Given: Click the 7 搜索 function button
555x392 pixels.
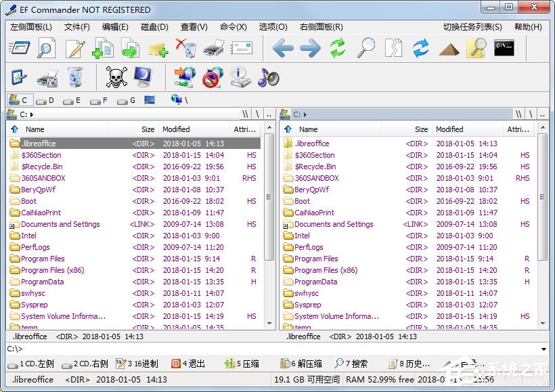Looking at the screenshot, I should pyautogui.click(x=351, y=364).
